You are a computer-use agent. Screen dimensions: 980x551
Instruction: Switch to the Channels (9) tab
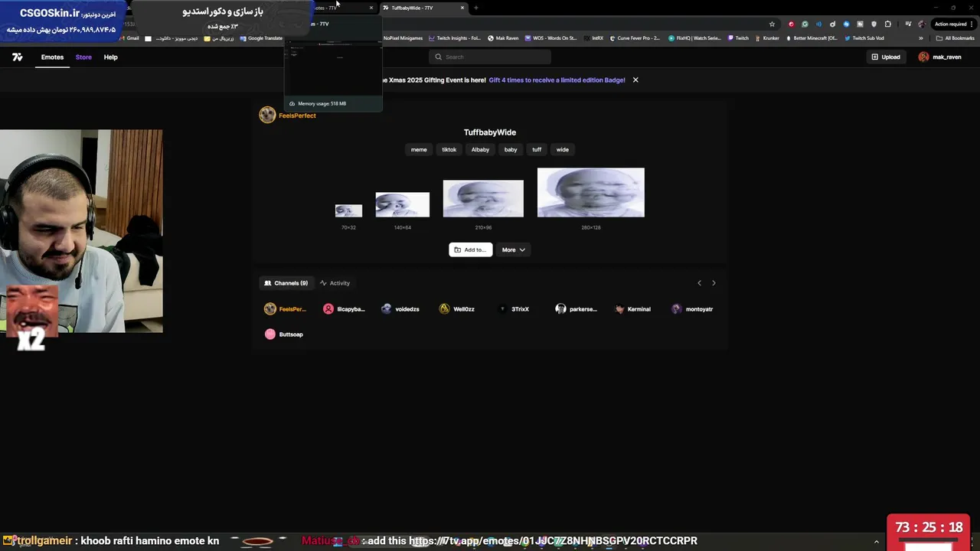(x=286, y=283)
